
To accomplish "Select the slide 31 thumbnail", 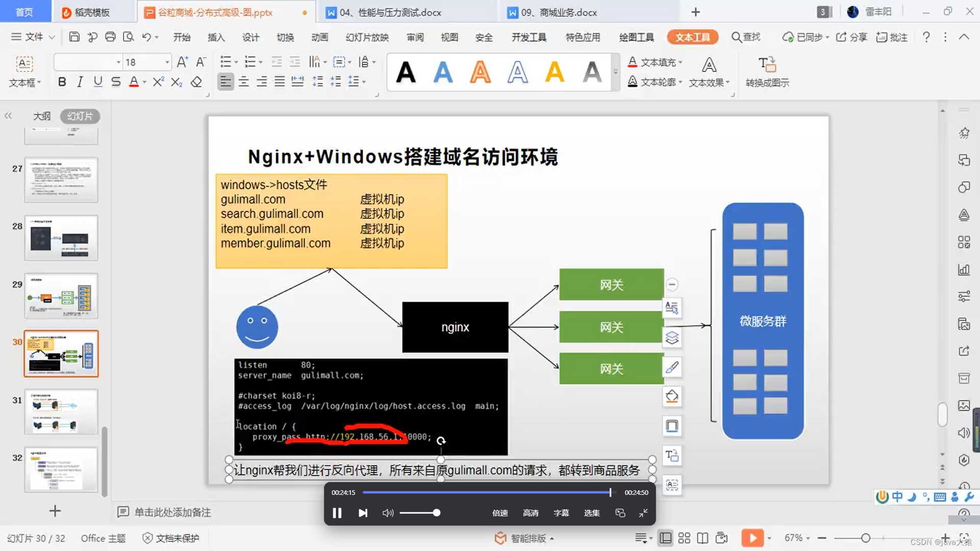I will pos(61,411).
